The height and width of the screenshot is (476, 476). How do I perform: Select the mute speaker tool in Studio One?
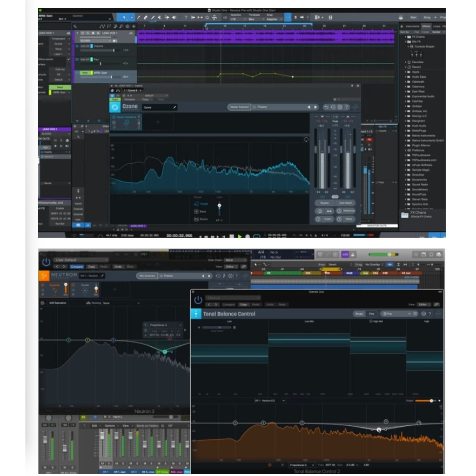click(175, 18)
